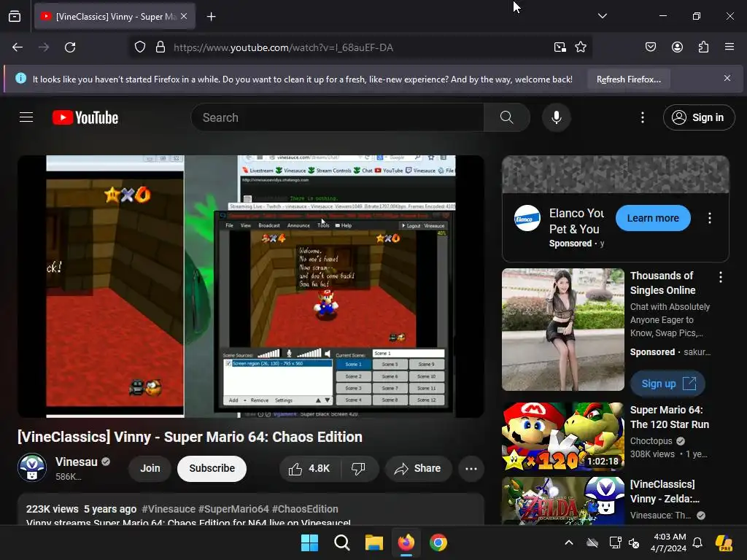
Task: Play the Mario 64 Chaos Edition video
Action: pos(251,286)
